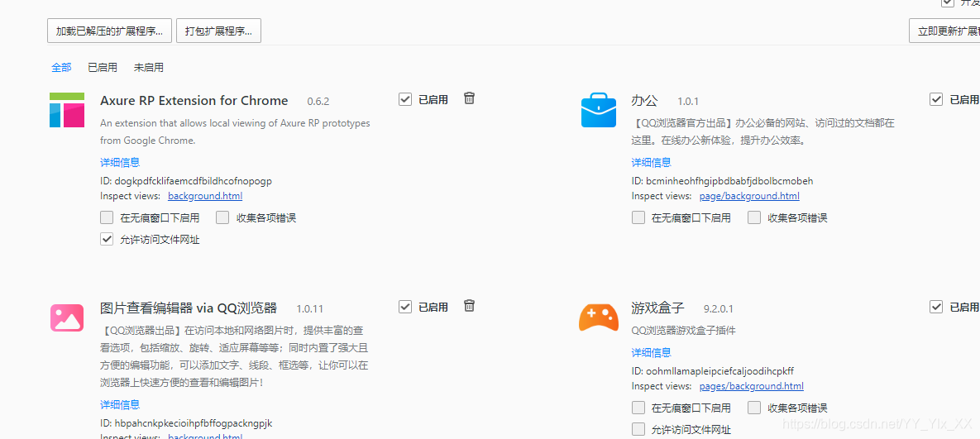980x439 pixels.
Task: Enable 在无痕窗口下启用 for 游戏盒子
Action: (638, 408)
